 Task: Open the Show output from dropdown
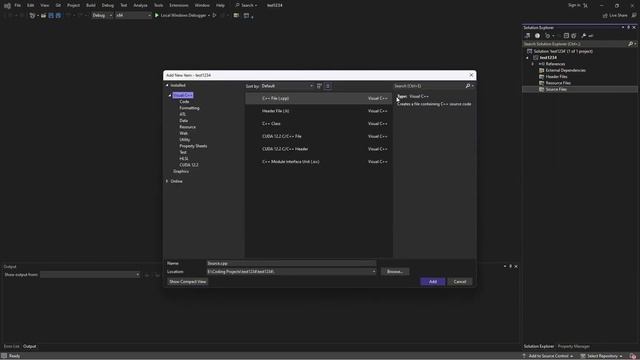pos(90,275)
